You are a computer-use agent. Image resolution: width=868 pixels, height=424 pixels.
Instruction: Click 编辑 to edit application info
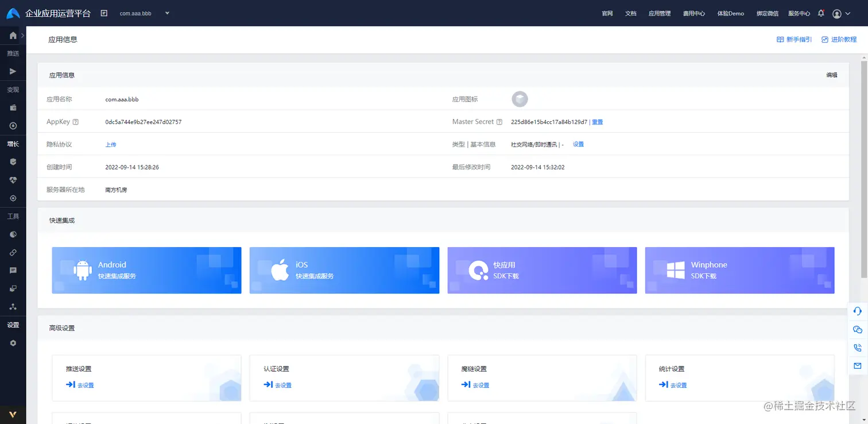pyautogui.click(x=832, y=75)
